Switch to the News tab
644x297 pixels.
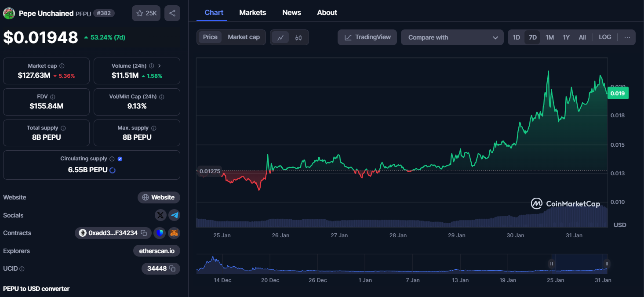292,13
